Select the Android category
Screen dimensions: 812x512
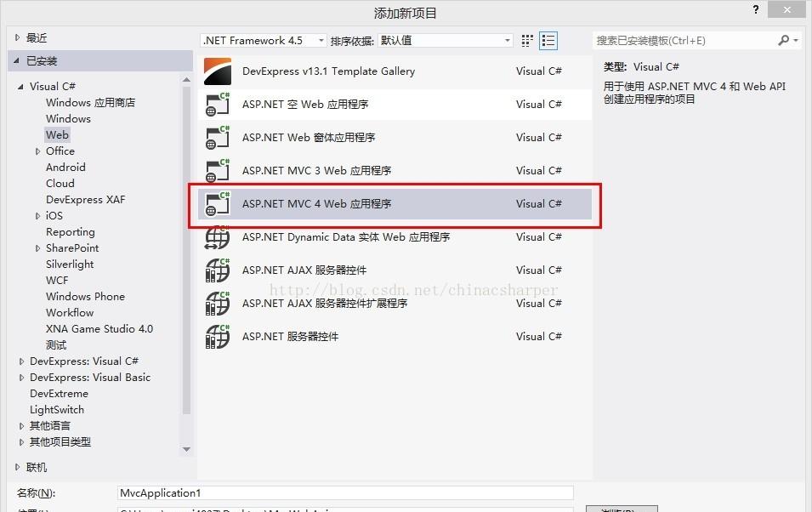[x=65, y=168]
